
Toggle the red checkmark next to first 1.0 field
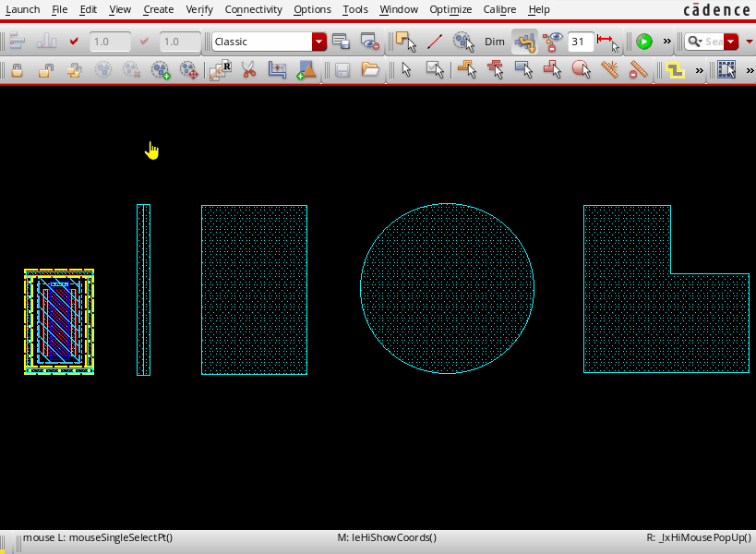pyautogui.click(x=74, y=42)
